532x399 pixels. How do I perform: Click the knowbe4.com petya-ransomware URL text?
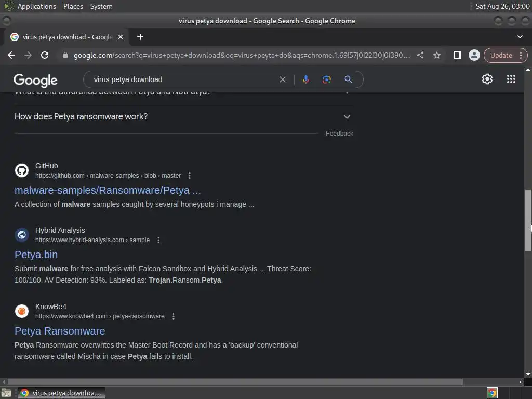100,316
